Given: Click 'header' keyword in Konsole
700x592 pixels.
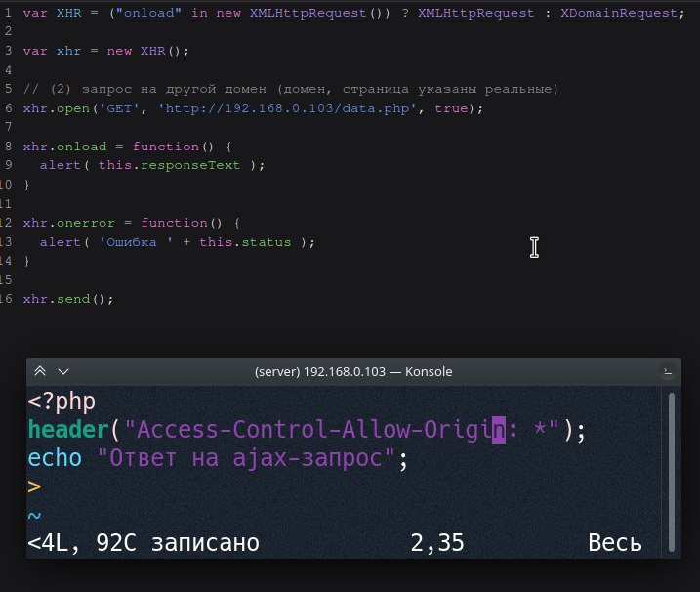Looking at the screenshot, I should coord(68,430).
